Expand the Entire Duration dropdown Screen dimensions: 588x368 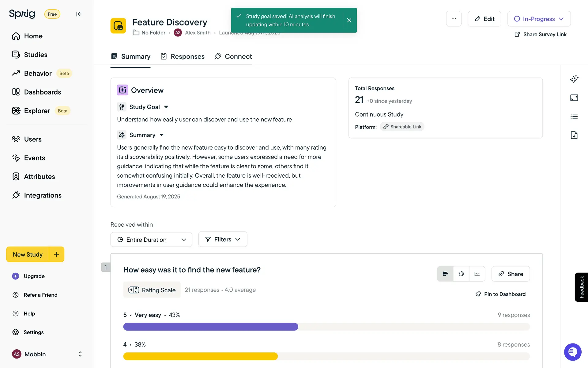pyautogui.click(x=151, y=240)
